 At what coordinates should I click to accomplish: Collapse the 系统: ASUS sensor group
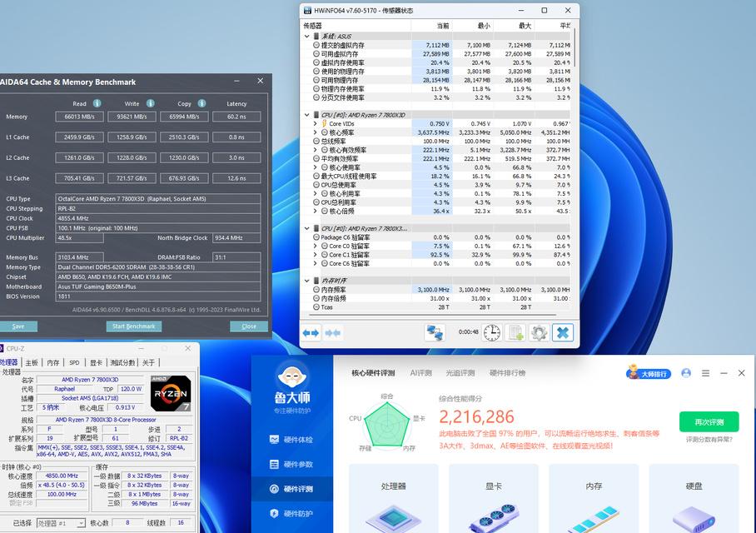point(307,36)
